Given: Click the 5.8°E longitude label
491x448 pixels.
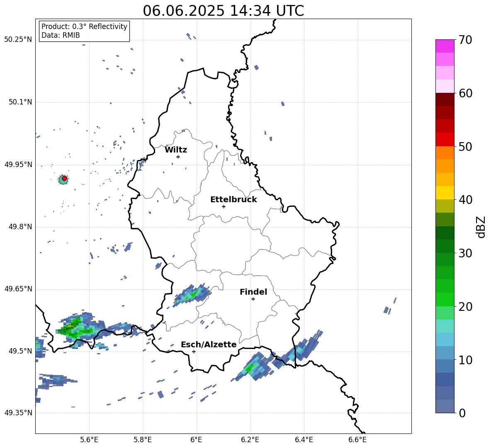Looking at the screenshot, I should pos(143,440).
